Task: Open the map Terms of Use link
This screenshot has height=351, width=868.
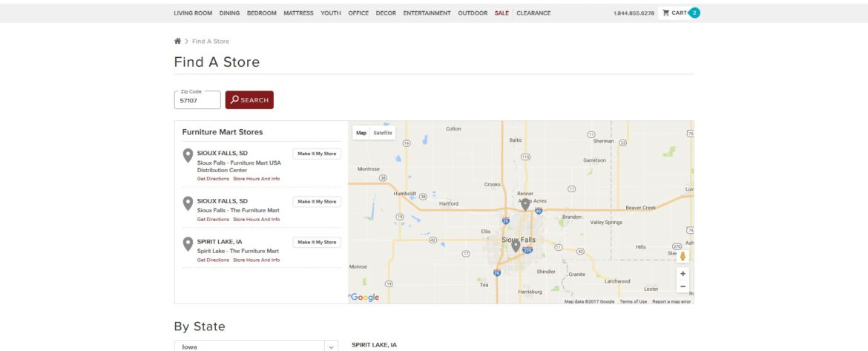Action: point(634,301)
